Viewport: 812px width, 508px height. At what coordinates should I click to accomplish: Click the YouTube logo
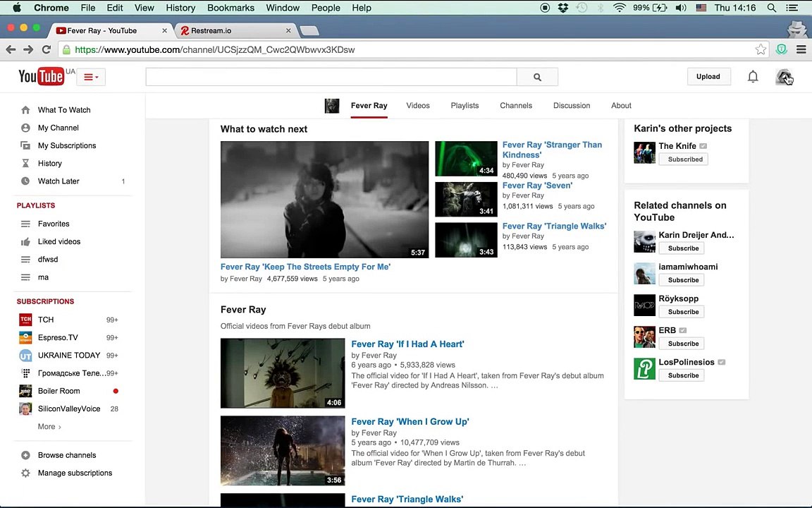pos(42,77)
